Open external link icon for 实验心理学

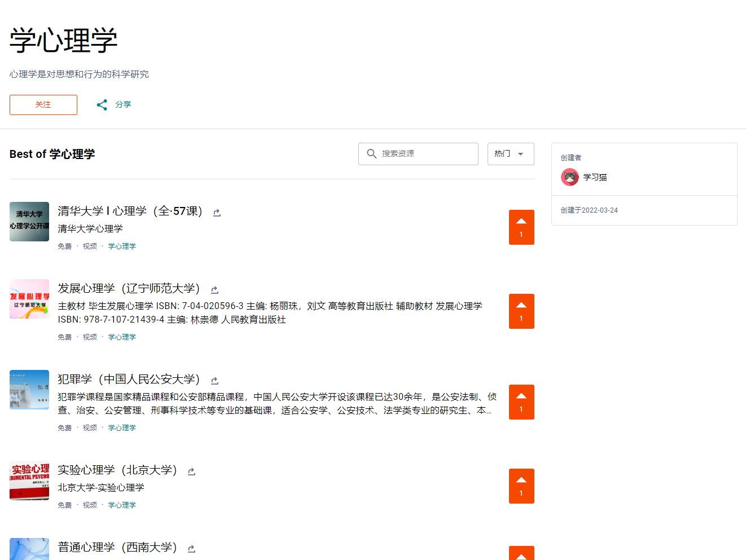191,471
